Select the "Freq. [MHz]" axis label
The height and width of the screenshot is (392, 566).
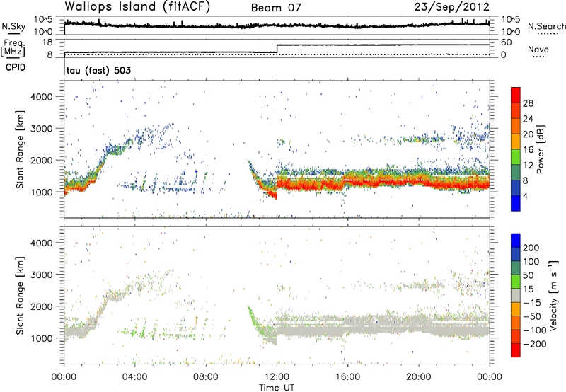pos(13,48)
